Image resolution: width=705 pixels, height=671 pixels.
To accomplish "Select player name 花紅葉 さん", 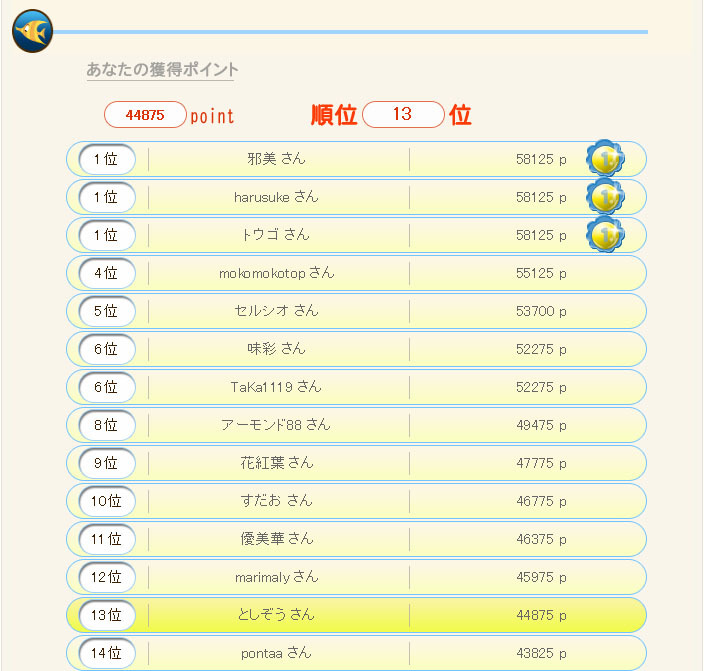I will tap(276, 463).
